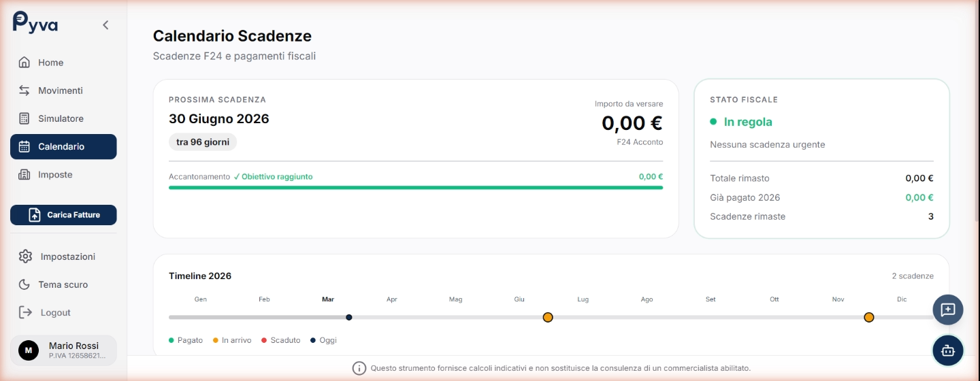Click the Accantonamento green progress bar

tap(415, 187)
